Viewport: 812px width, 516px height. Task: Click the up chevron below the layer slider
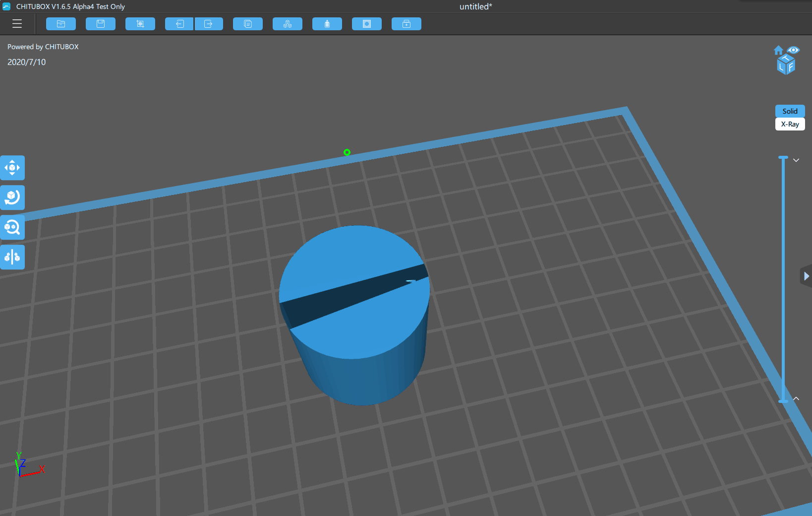(796, 398)
